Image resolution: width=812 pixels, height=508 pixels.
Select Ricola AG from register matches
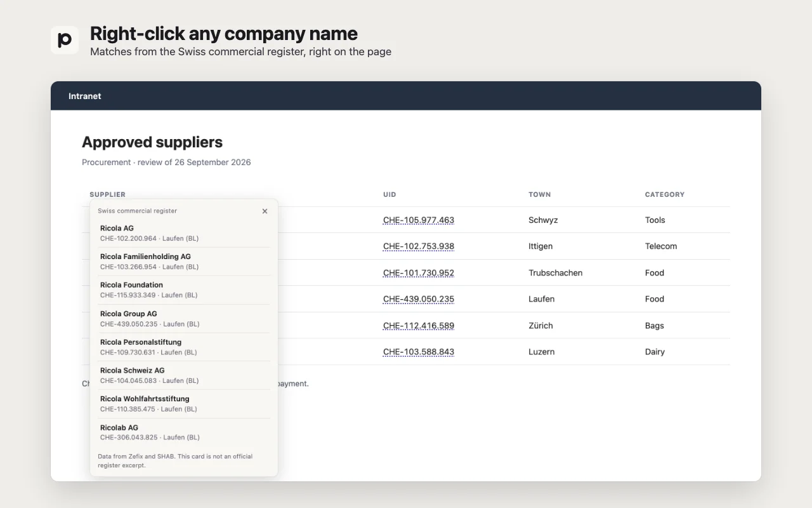click(x=184, y=233)
